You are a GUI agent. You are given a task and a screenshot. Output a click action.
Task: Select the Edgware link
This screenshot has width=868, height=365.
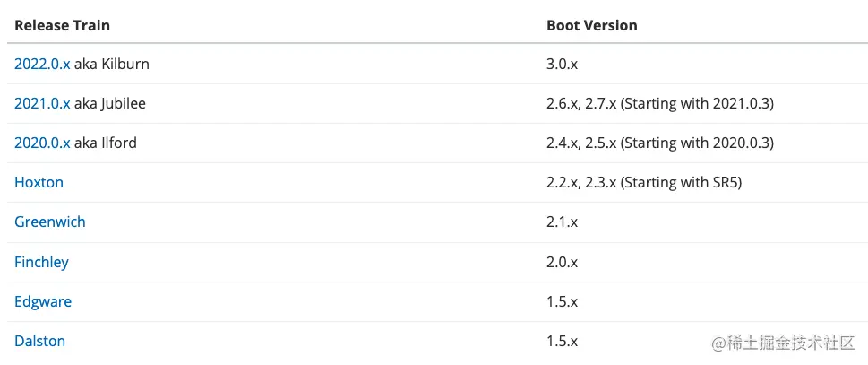[x=43, y=301]
